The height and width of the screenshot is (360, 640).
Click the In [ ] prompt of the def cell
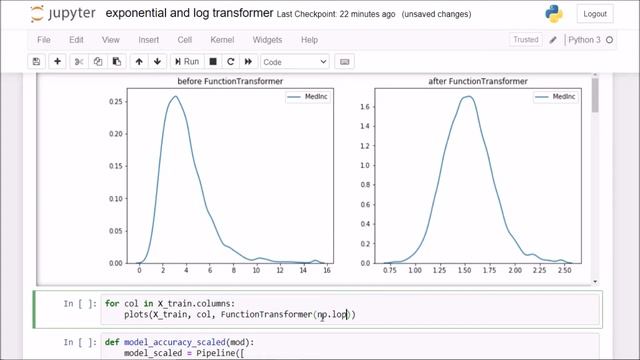click(80, 342)
